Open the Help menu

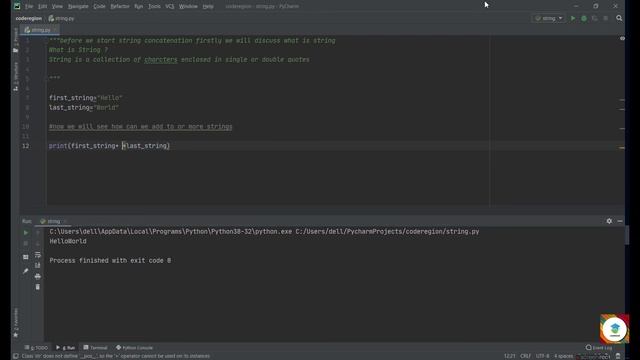(208, 6)
